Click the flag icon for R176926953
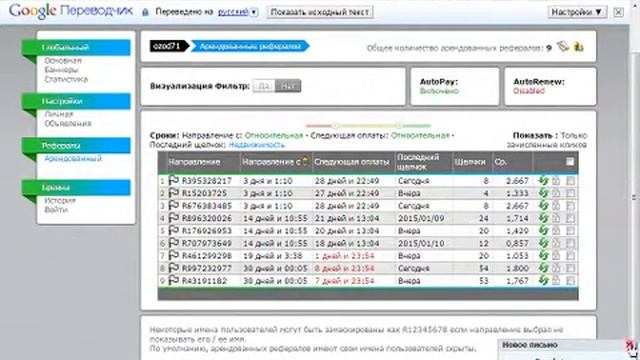640x360 pixels. [x=174, y=230]
